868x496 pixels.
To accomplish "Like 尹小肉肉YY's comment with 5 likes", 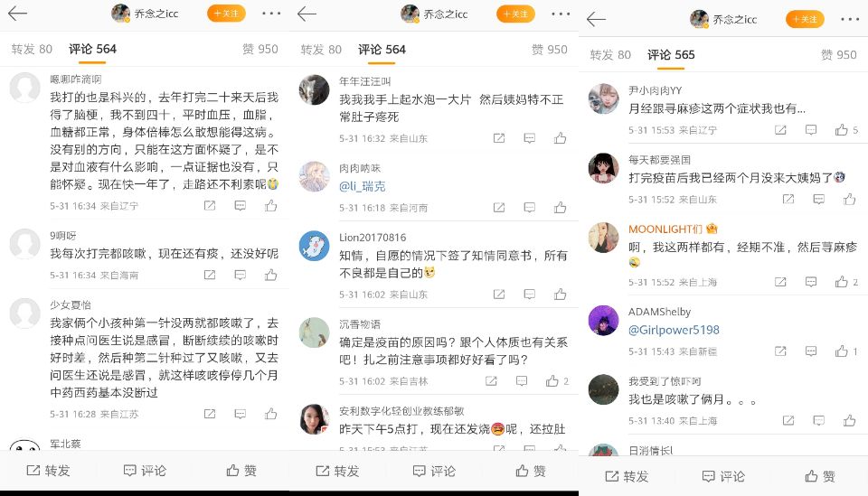I will pyautogui.click(x=842, y=130).
